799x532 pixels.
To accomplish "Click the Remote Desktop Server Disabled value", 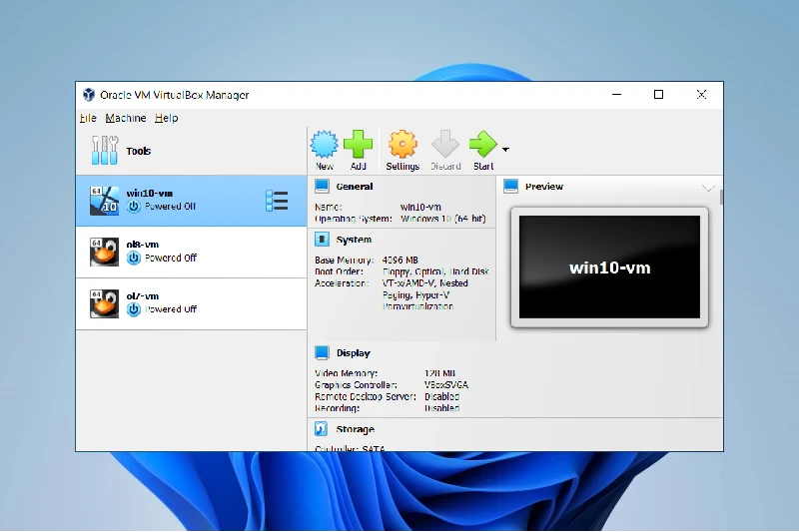I will click(441, 396).
